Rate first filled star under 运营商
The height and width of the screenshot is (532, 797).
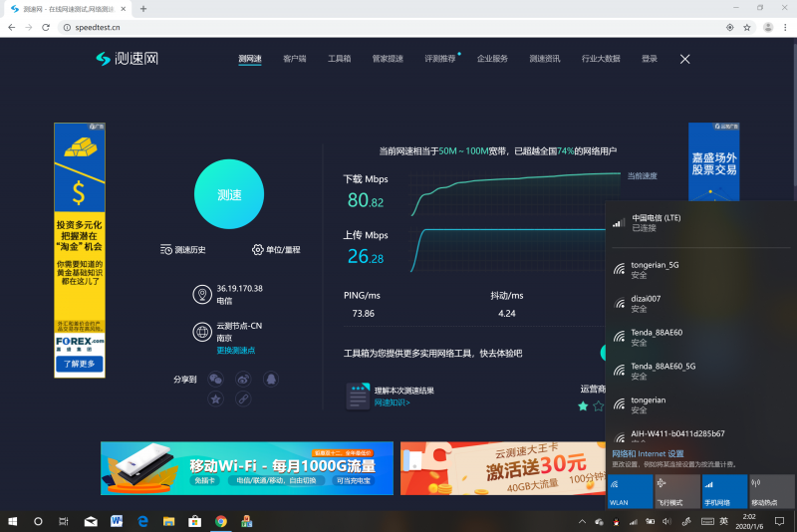coord(583,406)
